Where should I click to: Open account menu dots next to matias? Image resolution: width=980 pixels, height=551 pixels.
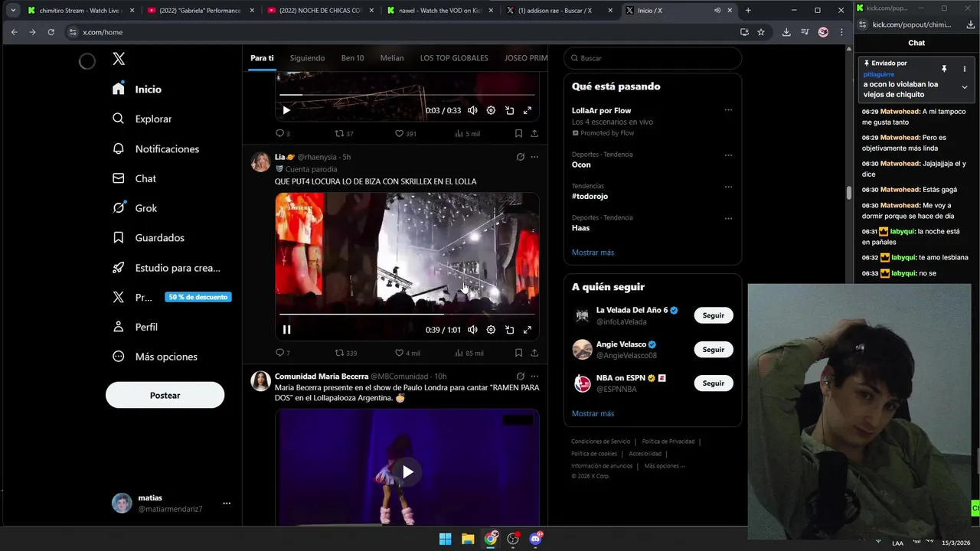[227, 504]
